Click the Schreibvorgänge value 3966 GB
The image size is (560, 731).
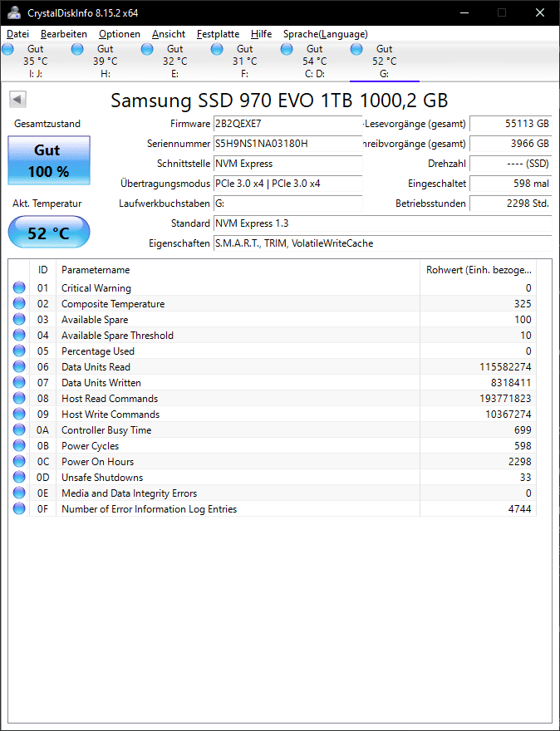511,144
